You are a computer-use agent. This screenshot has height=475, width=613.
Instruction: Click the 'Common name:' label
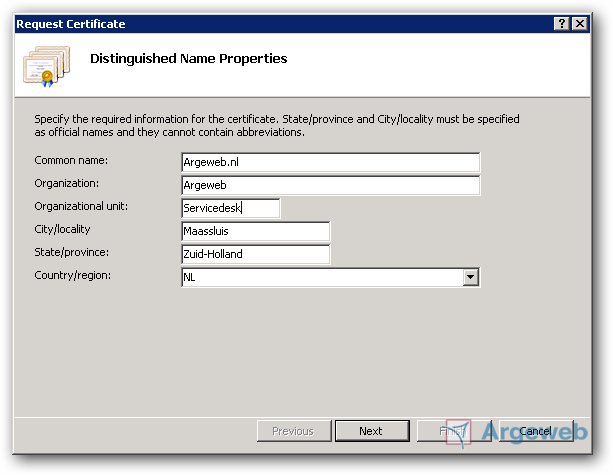[x=71, y=160]
